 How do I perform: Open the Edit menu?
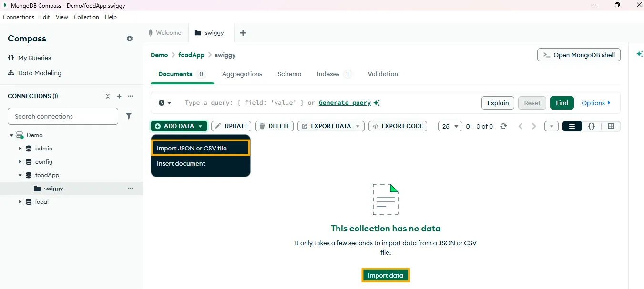click(x=45, y=17)
